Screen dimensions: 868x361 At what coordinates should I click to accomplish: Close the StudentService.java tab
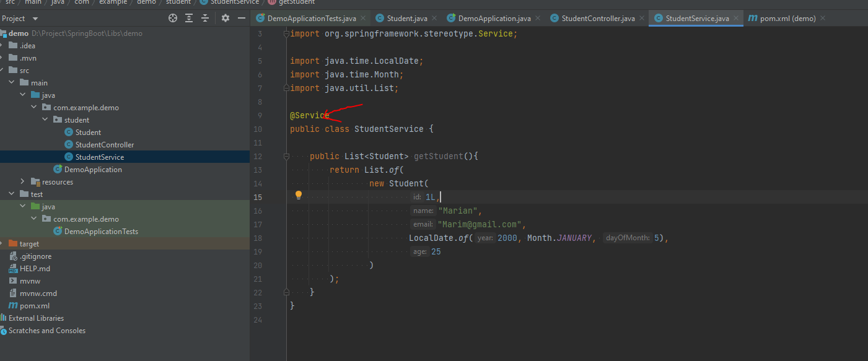(x=735, y=19)
